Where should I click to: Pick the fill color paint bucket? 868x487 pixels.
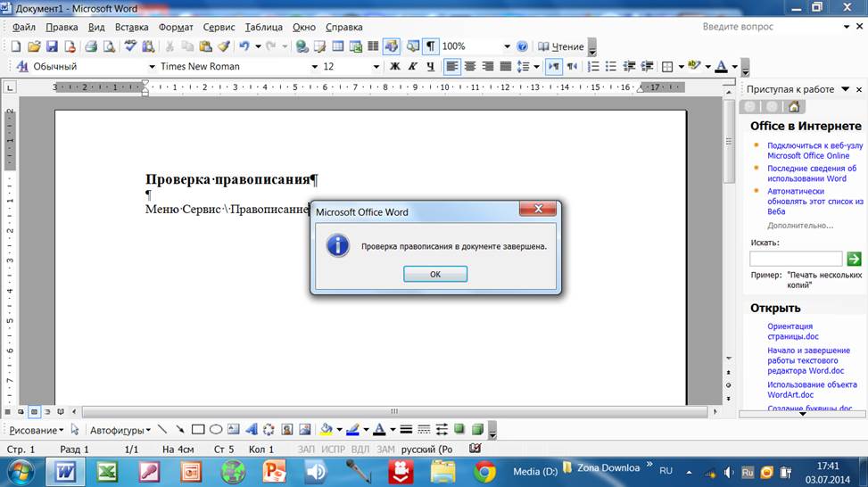[326, 429]
